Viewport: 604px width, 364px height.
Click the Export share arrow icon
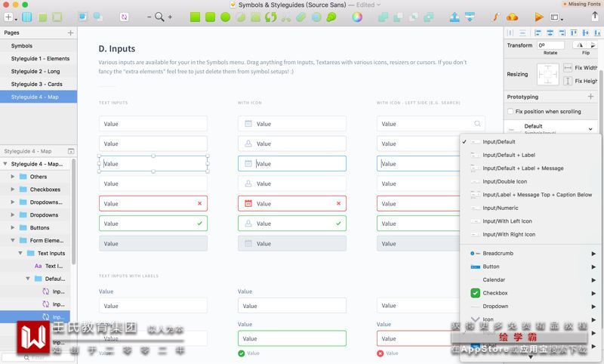click(x=595, y=16)
